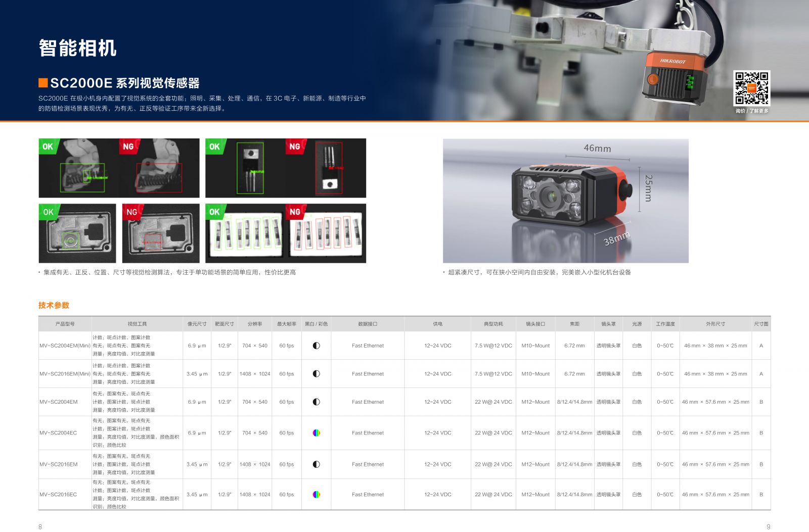Screen dimensions: 809x532
Task: Click the 最大帧率 column header
Action: 287,324
